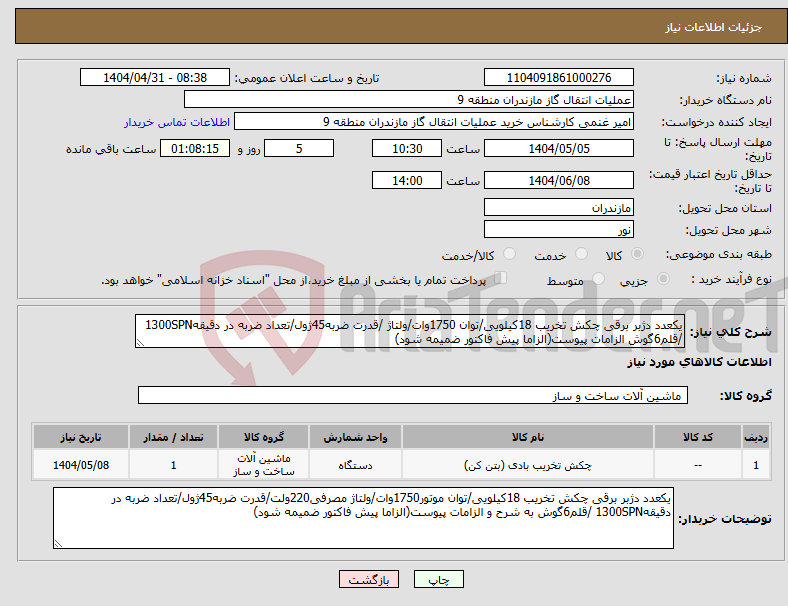
Task: Click the general need description textarea
Action: (x=410, y=331)
